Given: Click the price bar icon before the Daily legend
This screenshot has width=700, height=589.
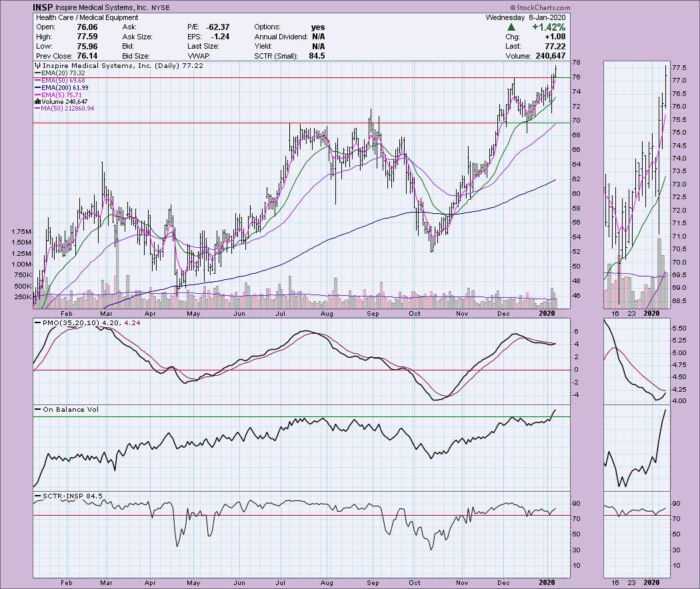Looking at the screenshot, I should [37, 65].
